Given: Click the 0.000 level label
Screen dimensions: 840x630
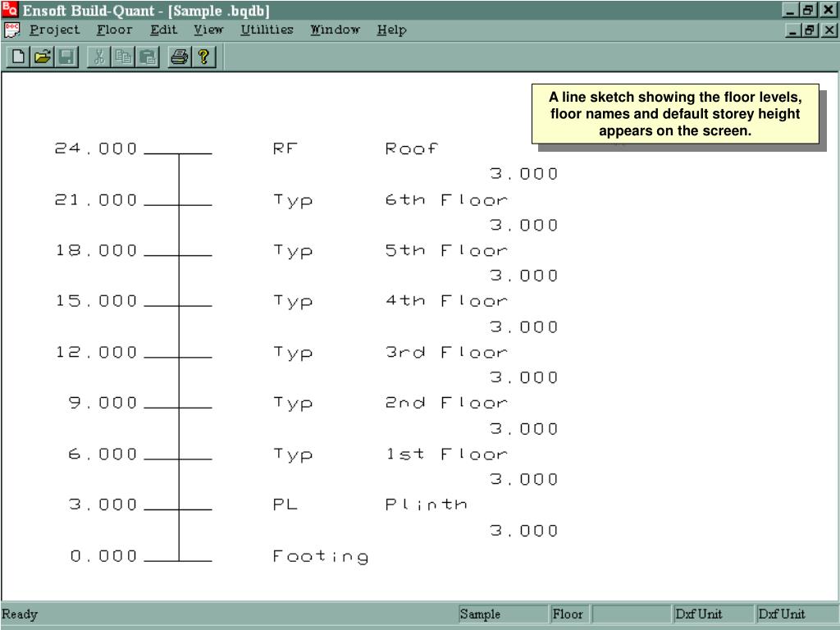Looking at the screenshot, I should click(x=103, y=555).
